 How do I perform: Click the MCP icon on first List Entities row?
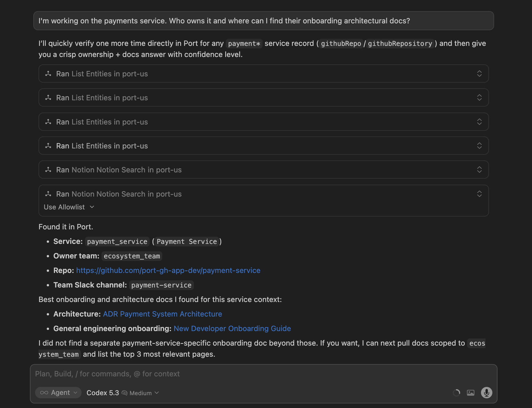[48, 74]
